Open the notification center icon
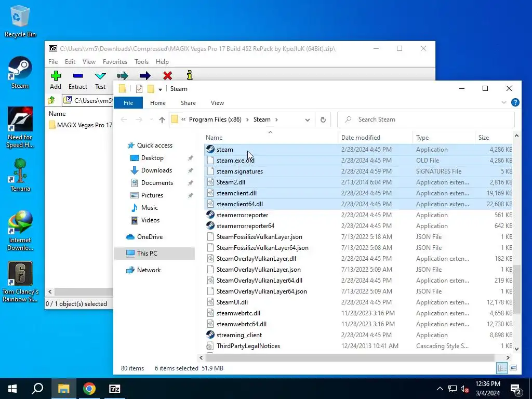Viewport: 532px width, 399px height. (516, 389)
